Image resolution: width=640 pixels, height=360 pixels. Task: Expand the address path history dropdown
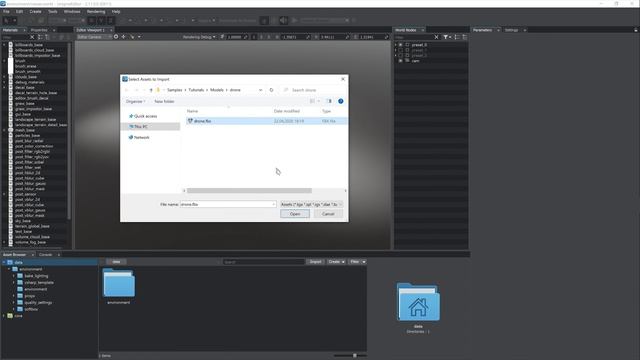pyautogui.click(x=260, y=90)
